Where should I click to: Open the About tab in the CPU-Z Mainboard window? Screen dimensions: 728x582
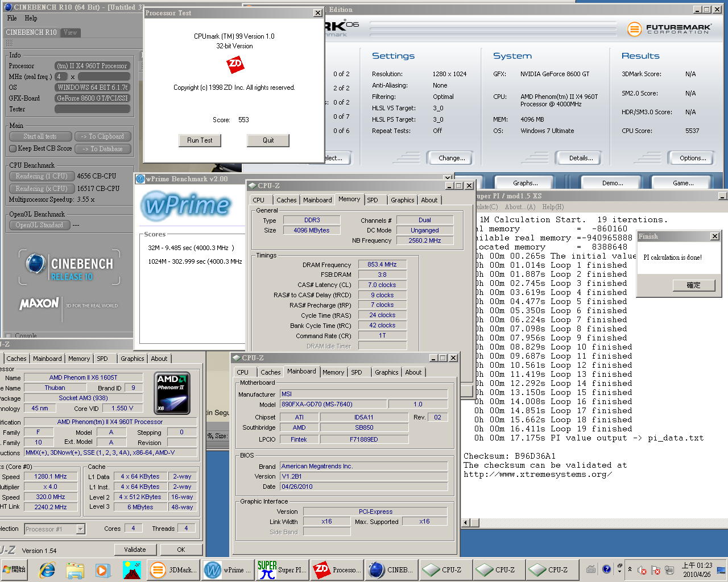413,372
